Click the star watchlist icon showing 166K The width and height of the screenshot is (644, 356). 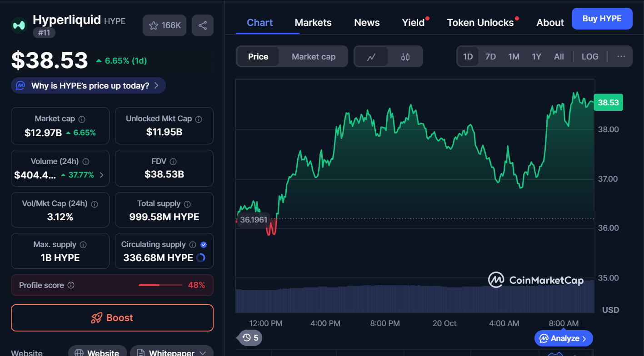(x=164, y=25)
